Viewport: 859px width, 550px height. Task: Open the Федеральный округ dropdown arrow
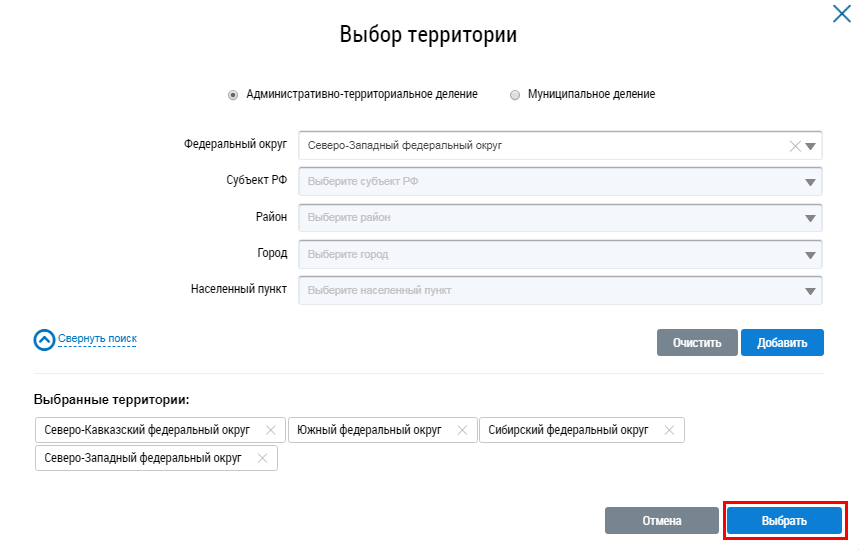[811, 146]
